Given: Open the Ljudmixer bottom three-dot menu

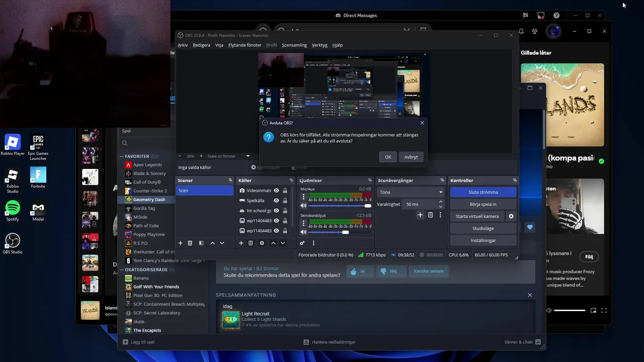Looking at the screenshot, I should pos(313,243).
